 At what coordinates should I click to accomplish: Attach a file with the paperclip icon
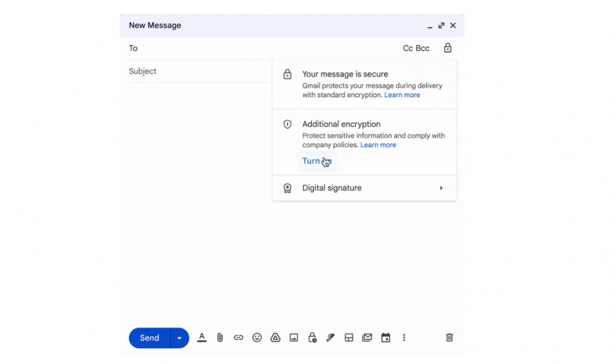[220, 337]
